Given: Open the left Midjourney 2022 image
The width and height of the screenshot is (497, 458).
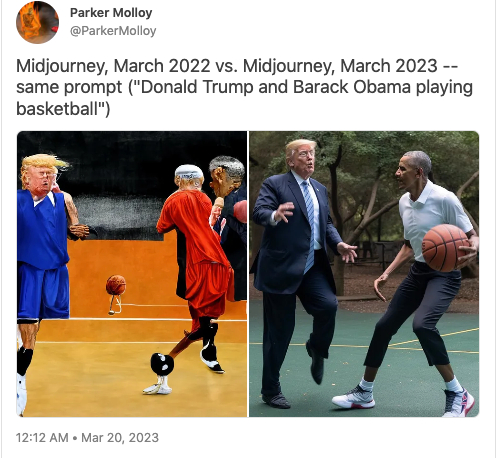Looking at the screenshot, I should pyautogui.click(x=132, y=274).
